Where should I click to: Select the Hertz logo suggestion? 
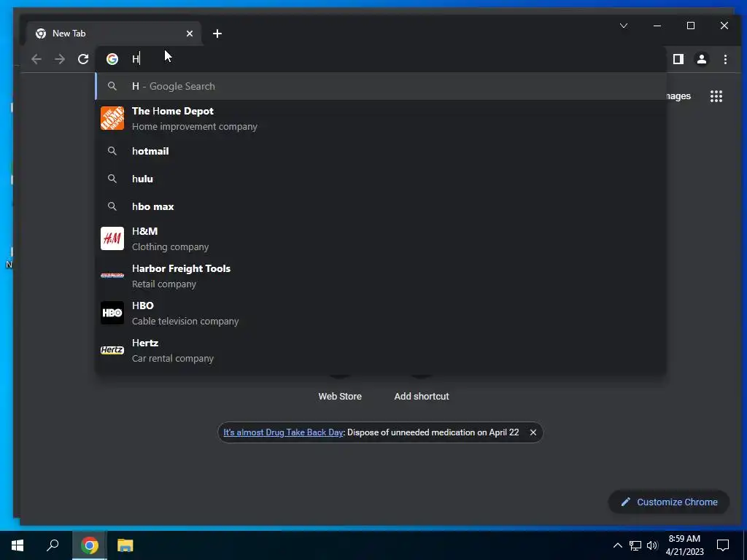pos(112,350)
